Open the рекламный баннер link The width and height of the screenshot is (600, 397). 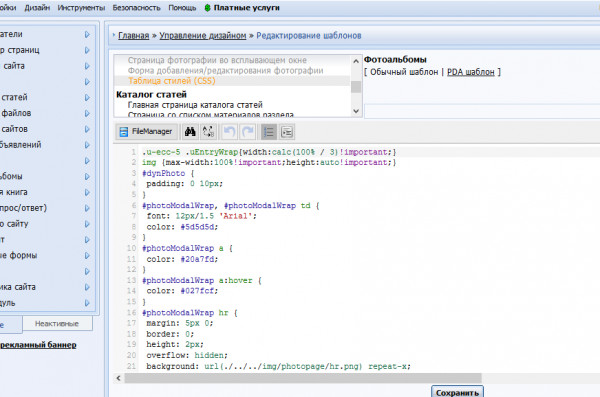(38, 345)
